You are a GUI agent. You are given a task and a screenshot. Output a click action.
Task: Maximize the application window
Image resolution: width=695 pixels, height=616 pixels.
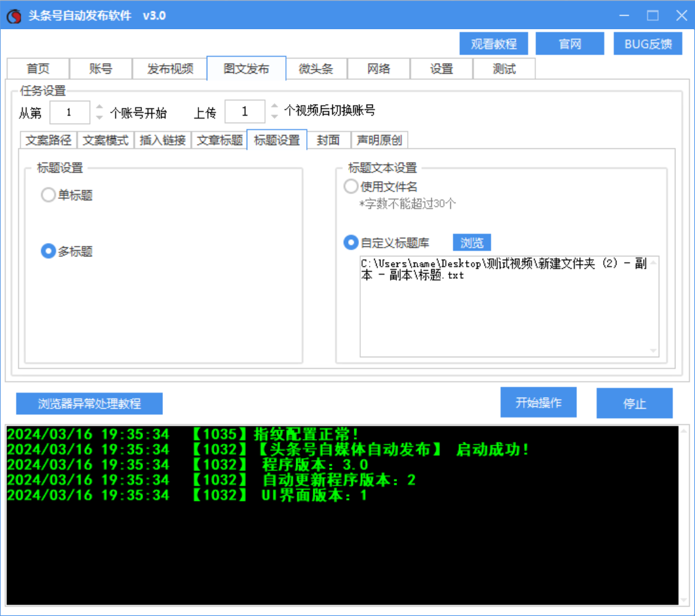coord(653,15)
